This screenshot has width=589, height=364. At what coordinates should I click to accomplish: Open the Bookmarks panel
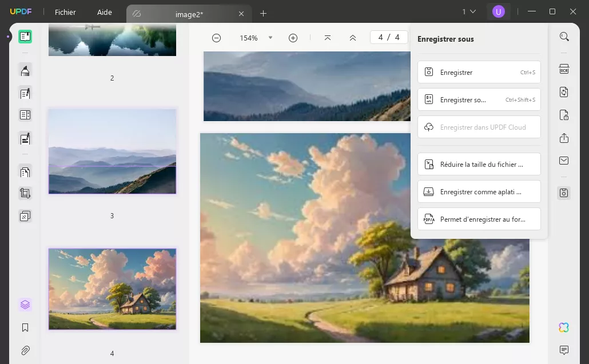tap(25, 327)
